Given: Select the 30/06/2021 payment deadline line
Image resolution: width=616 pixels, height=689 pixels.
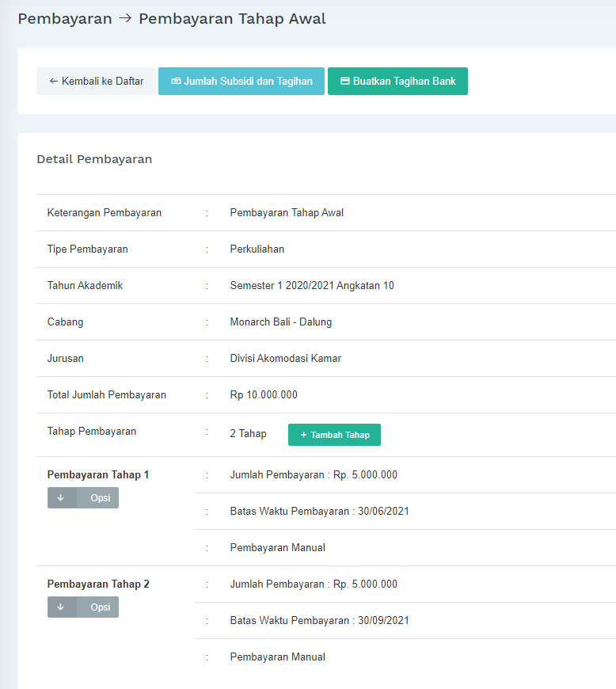Looking at the screenshot, I should (319, 512).
